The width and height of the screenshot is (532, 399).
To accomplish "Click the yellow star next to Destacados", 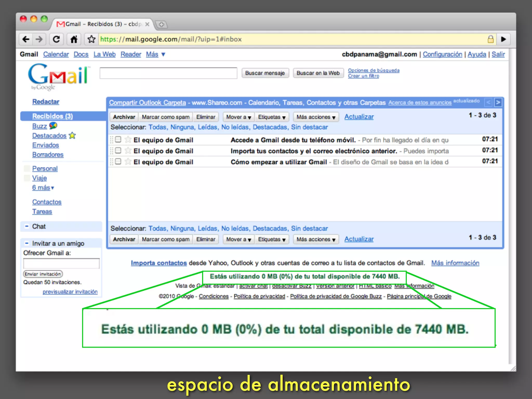I will coord(72,135).
